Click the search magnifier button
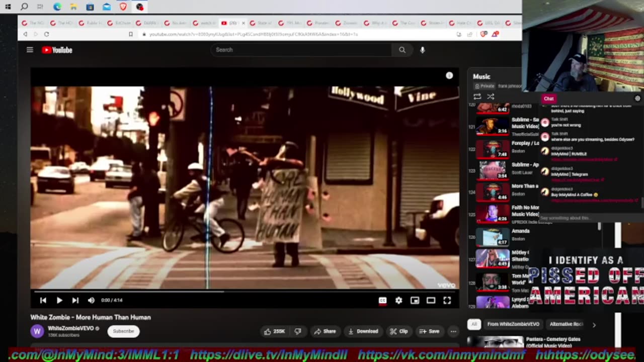This screenshot has height=362, width=644. (x=402, y=50)
